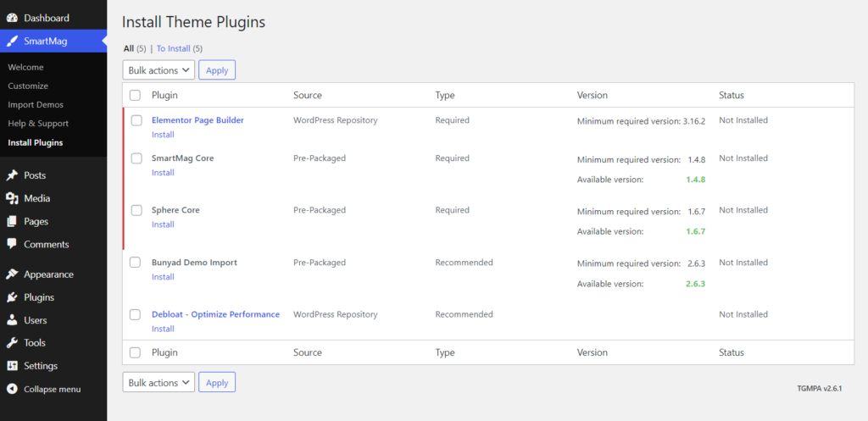
Task: Click Install under Debloat - Optimize Performance
Action: [163, 330]
